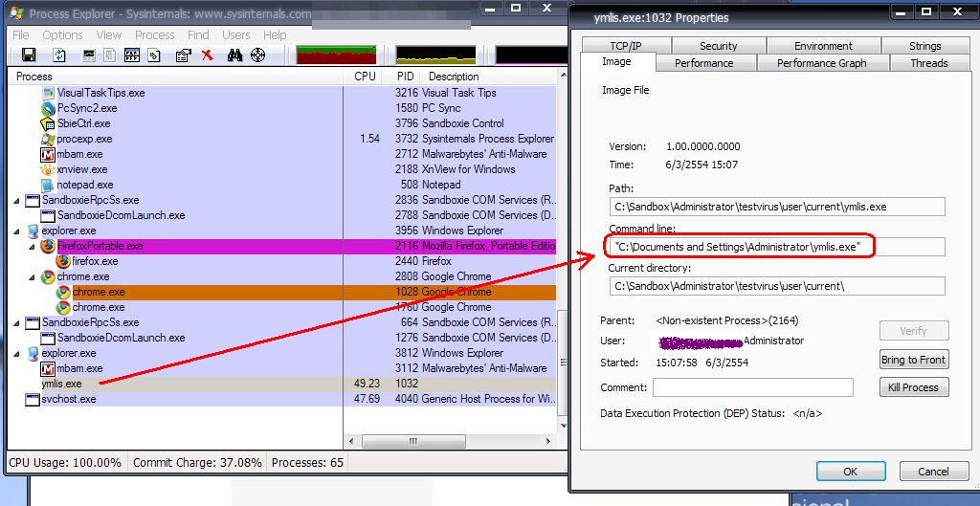Click the explorer.exe icon with PID 3956

coord(33,231)
